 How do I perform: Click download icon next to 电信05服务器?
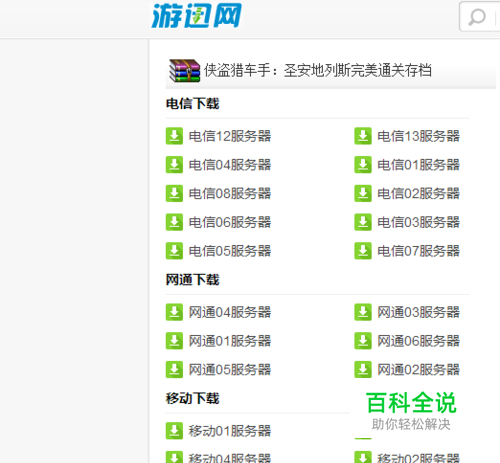174,251
